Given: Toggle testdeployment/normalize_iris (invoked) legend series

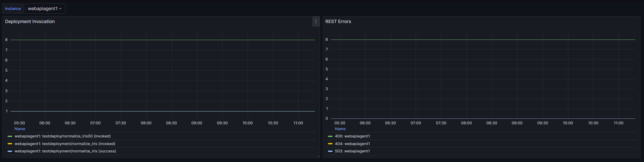Looking at the screenshot, I should [x=65, y=144].
